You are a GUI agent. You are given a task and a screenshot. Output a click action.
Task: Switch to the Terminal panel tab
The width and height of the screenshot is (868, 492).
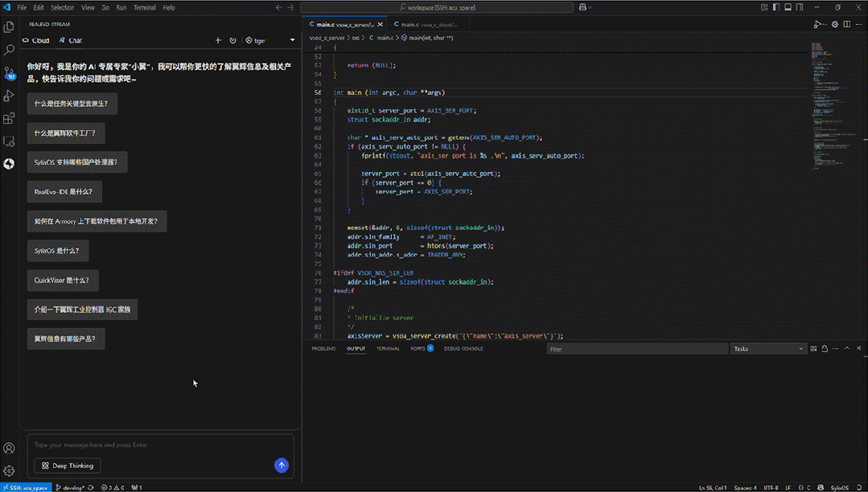pyautogui.click(x=388, y=349)
